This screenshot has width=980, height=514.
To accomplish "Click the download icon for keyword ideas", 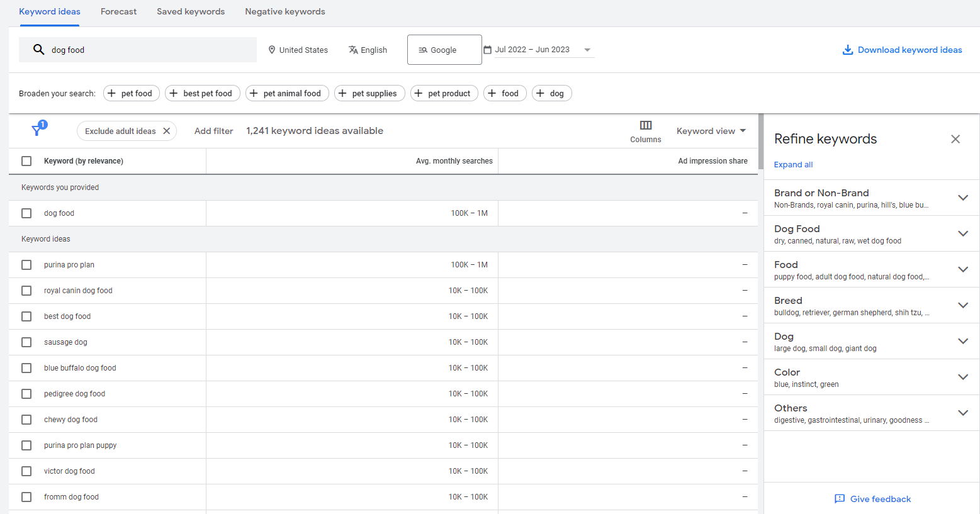I will 847,50.
